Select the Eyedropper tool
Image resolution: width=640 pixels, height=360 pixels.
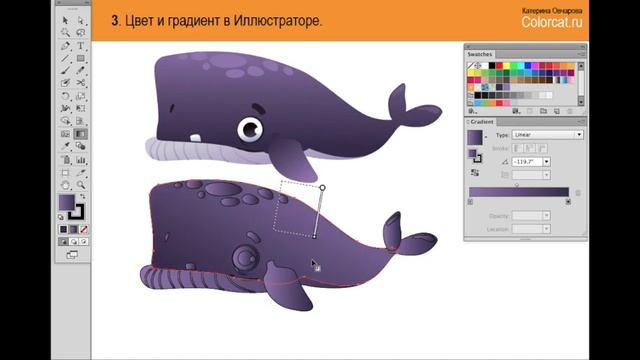[x=65, y=146]
